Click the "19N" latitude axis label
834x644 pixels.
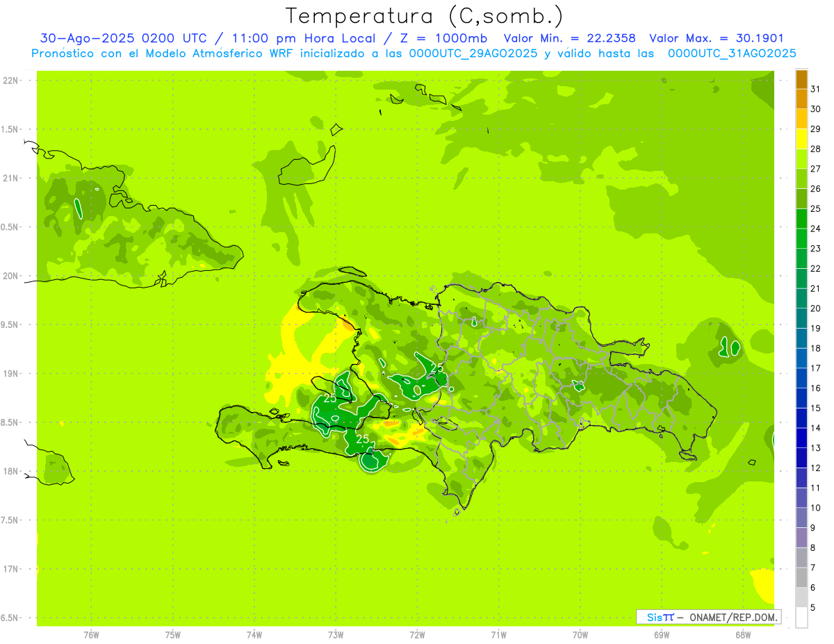point(11,374)
